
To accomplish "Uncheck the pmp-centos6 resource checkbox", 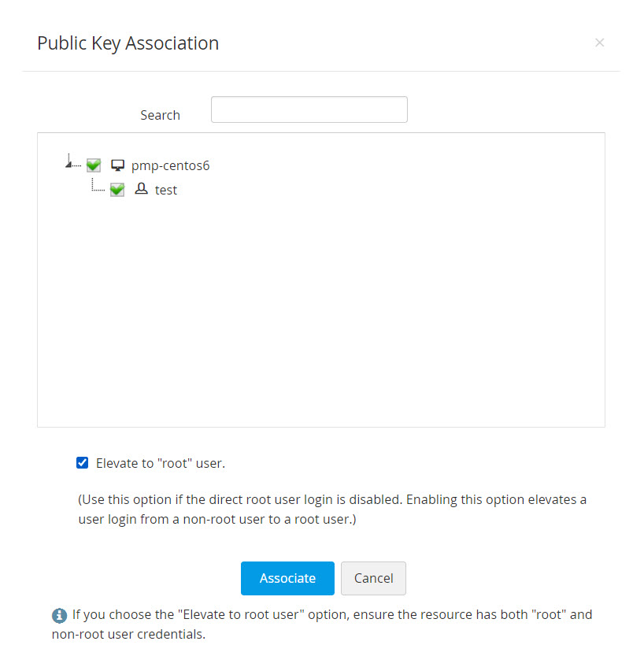I will coord(94,165).
